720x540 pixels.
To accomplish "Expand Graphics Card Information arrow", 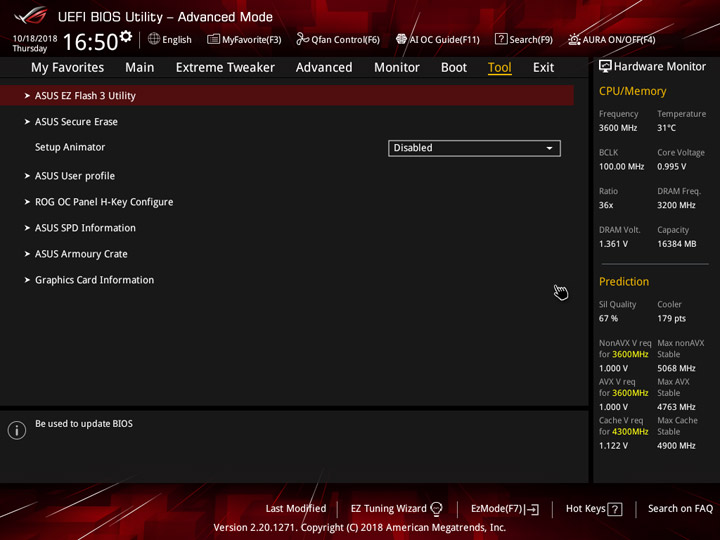I will (x=27, y=280).
